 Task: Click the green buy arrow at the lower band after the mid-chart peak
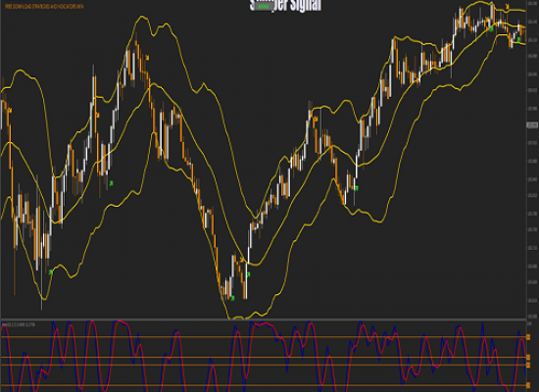click(357, 188)
